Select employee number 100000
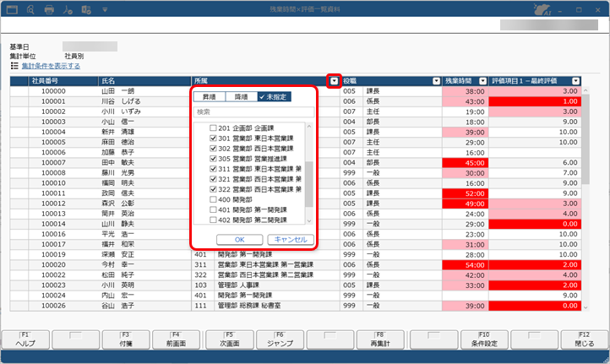The height and width of the screenshot is (364, 610). pos(54,91)
